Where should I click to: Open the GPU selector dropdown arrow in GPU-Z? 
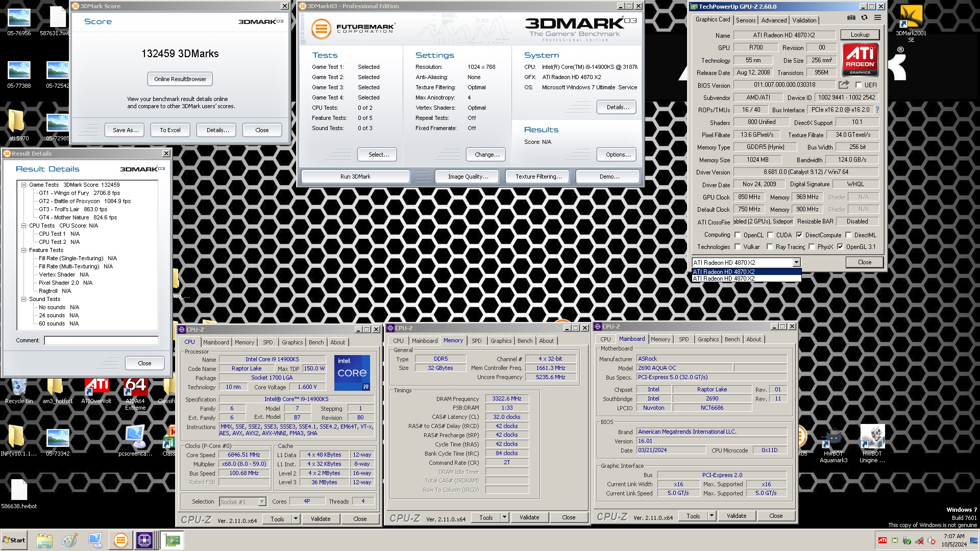coord(796,262)
